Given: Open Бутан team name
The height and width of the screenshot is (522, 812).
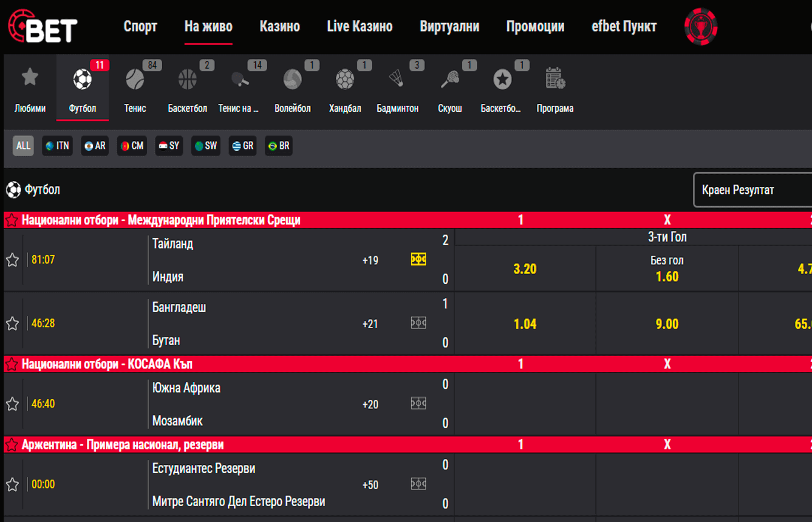Looking at the screenshot, I should 166,340.
